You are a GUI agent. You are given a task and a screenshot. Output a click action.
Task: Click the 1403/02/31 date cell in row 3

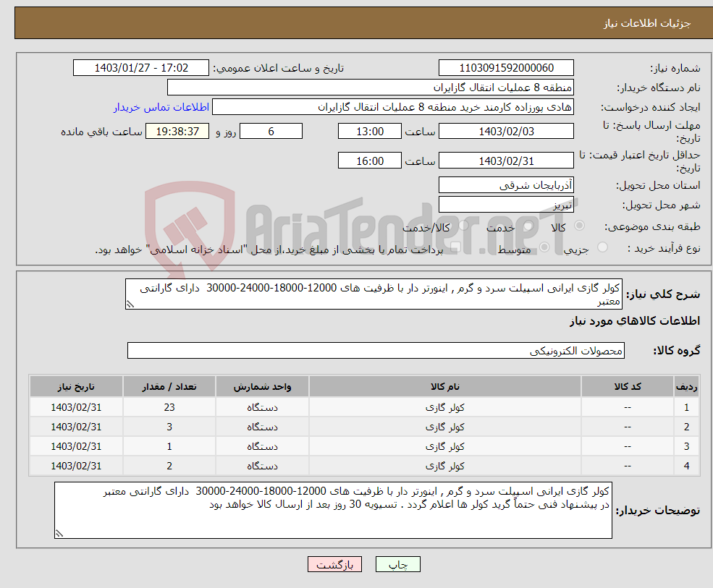[x=76, y=446]
